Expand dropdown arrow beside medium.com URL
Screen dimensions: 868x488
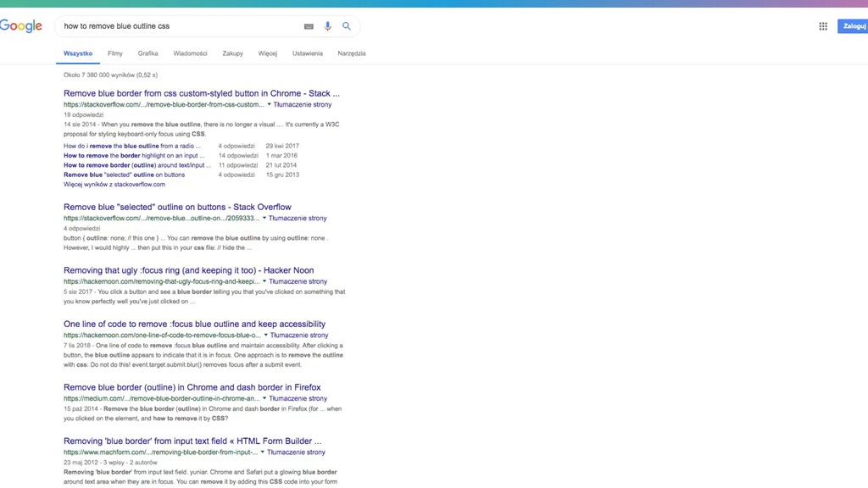tap(264, 398)
